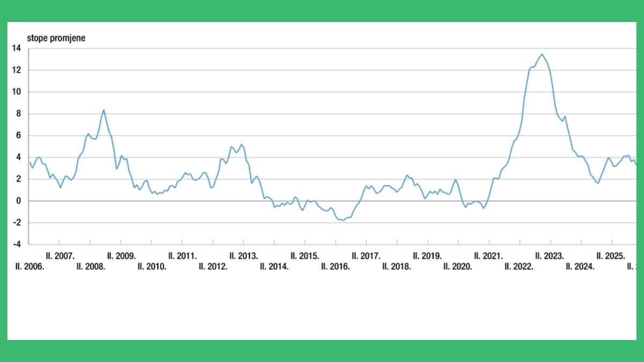
Task: Select the 'II. 2025.' date label
Action: 611,256
